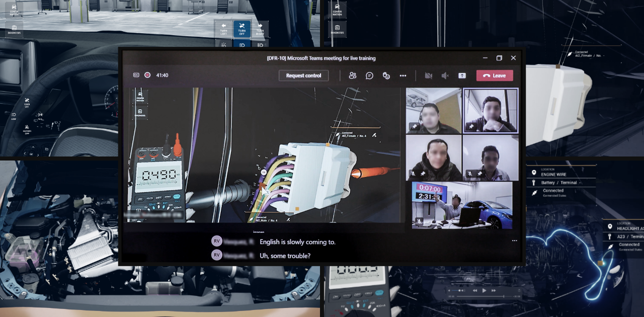Open More actions in the Teams toolbar
Screen dimensions: 644x317
pyautogui.click(x=403, y=75)
